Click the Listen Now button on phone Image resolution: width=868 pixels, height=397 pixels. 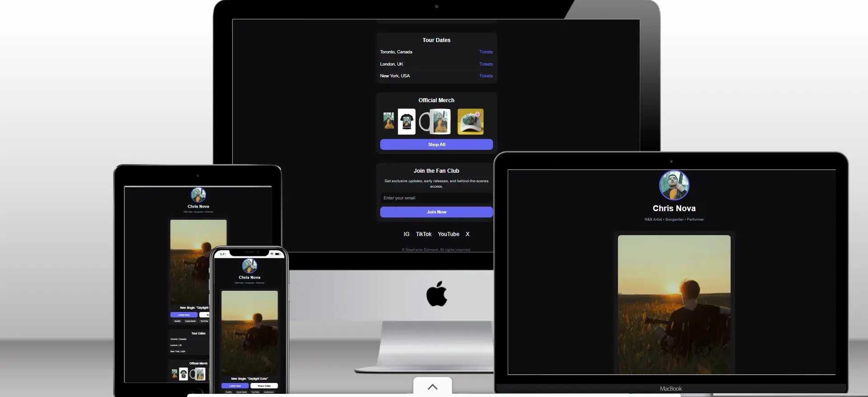click(235, 386)
